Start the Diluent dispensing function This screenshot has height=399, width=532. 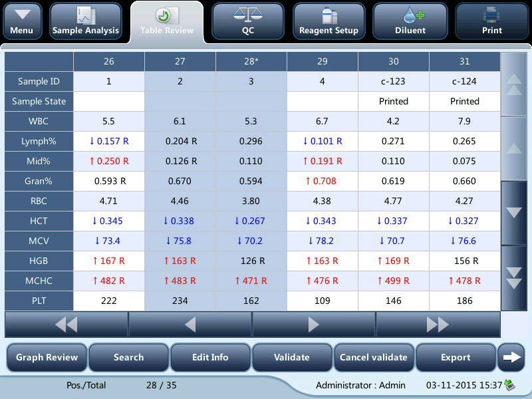[410, 21]
